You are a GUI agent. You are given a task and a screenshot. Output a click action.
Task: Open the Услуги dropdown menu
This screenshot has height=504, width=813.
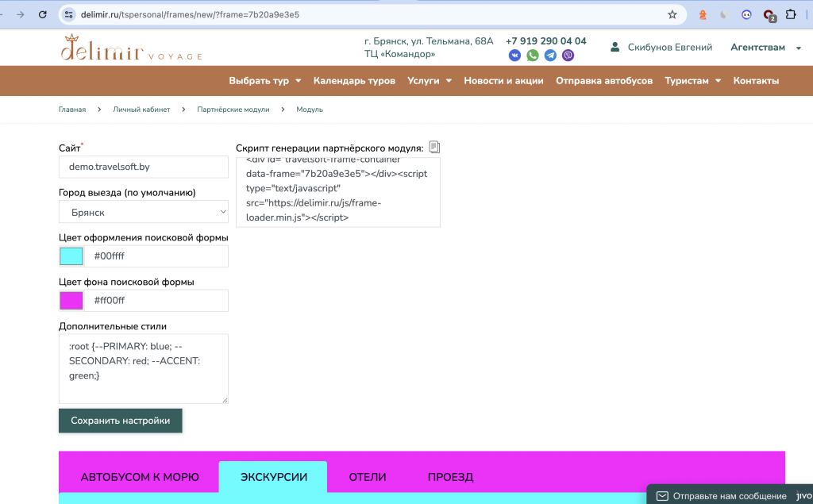click(430, 81)
